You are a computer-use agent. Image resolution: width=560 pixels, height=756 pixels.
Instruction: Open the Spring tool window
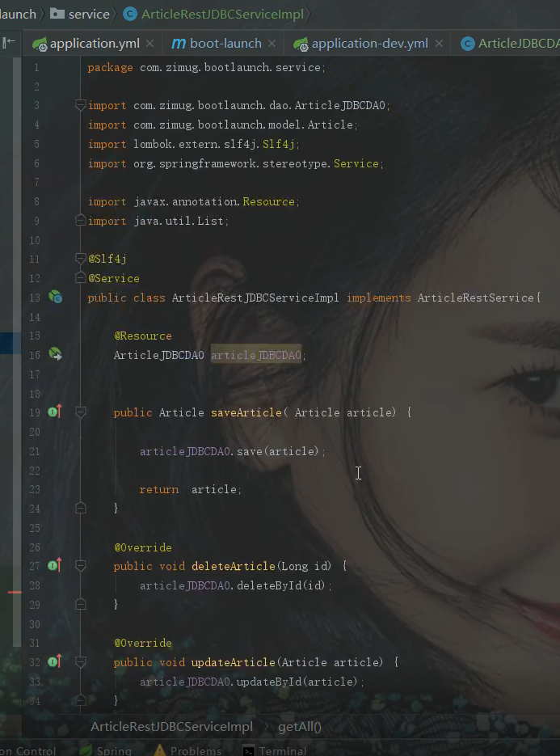point(106,750)
